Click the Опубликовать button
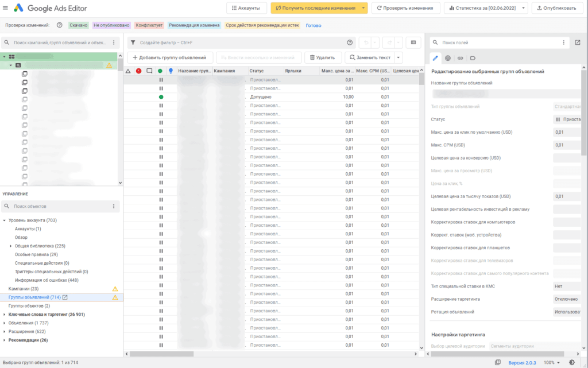The height and width of the screenshot is (368, 588). [x=556, y=8]
